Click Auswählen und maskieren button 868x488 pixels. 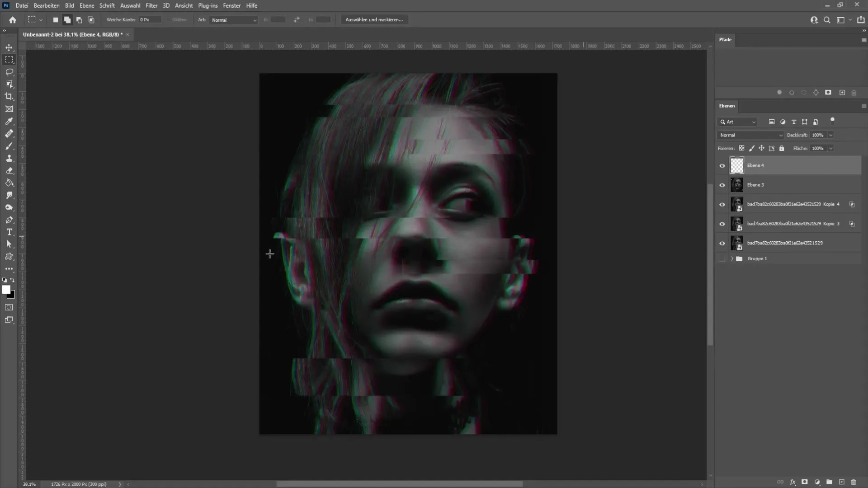pyautogui.click(x=373, y=19)
